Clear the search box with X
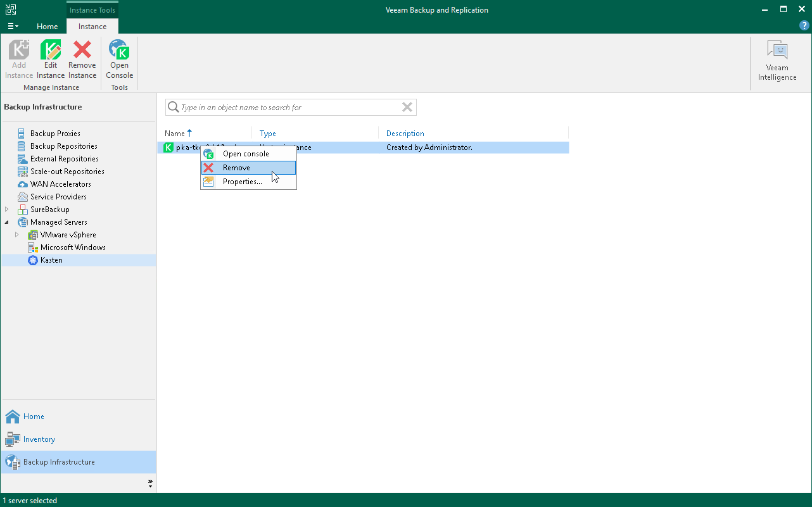This screenshot has width=812, height=507. pos(407,107)
